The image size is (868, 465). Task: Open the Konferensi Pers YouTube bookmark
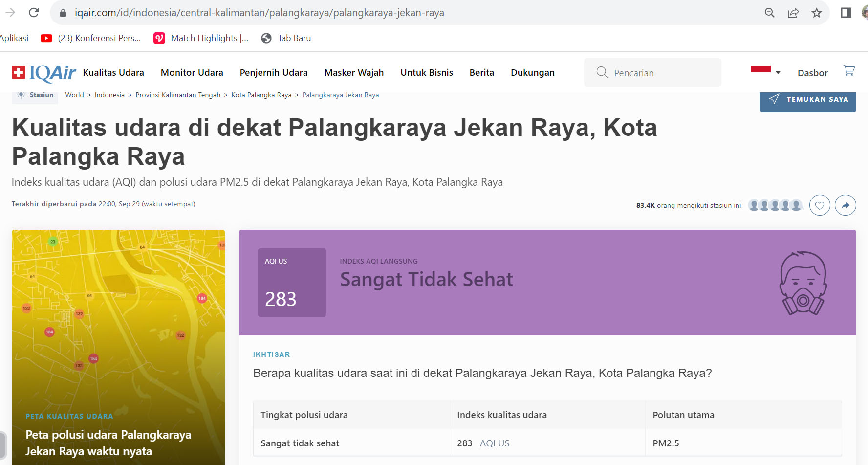[x=91, y=38]
